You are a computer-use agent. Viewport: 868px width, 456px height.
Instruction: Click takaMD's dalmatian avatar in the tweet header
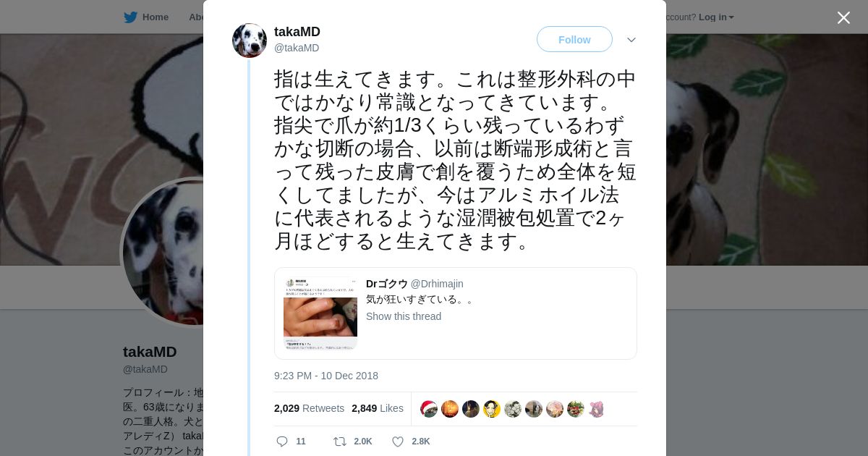[x=250, y=41]
